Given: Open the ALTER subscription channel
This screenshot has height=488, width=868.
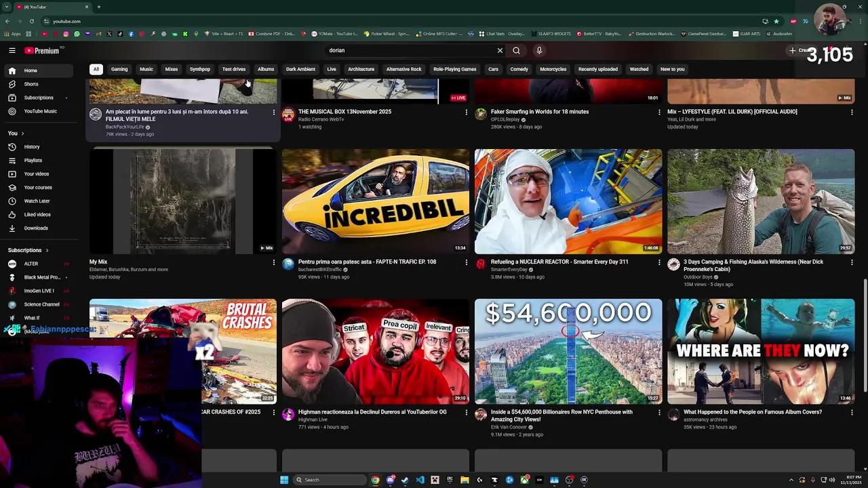Looking at the screenshot, I should (39, 264).
